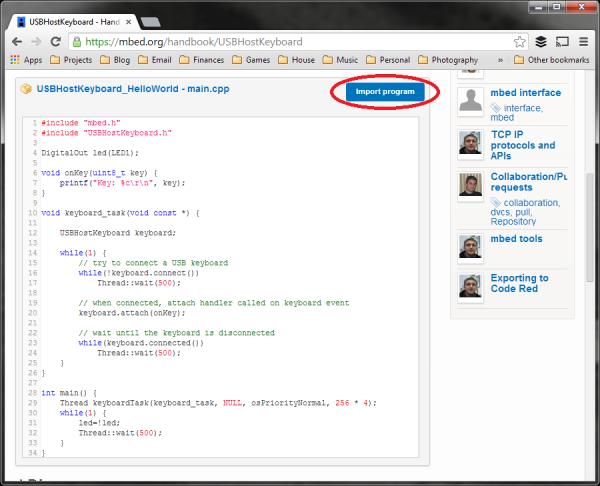Viewport: 600px width, 486px height.
Task: Open the Games bookmarks folder
Action: tap(251, 60)
